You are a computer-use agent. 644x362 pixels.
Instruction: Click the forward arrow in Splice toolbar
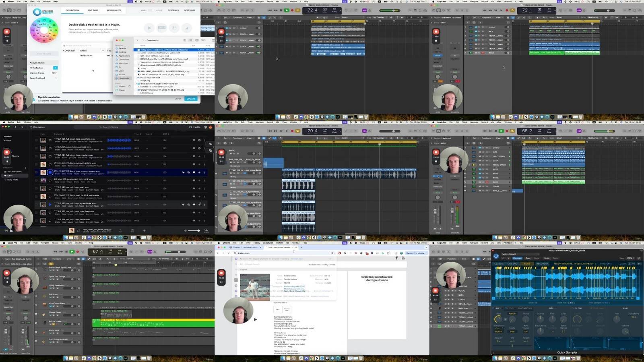[x=22, y=127]
